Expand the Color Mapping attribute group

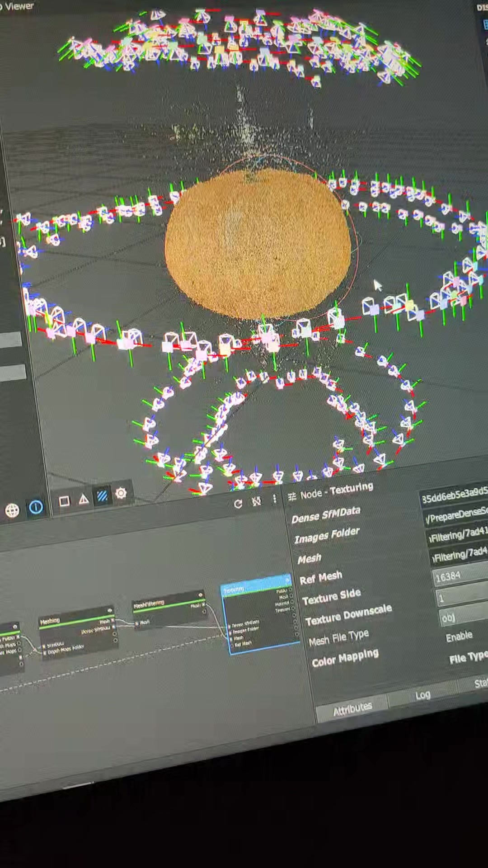tap(345, 658)
